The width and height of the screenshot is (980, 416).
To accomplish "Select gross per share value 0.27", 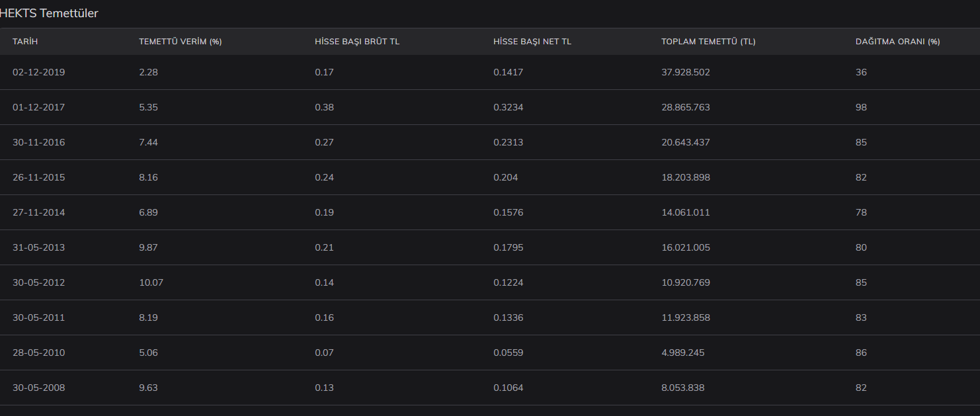I will coord(324,142).
